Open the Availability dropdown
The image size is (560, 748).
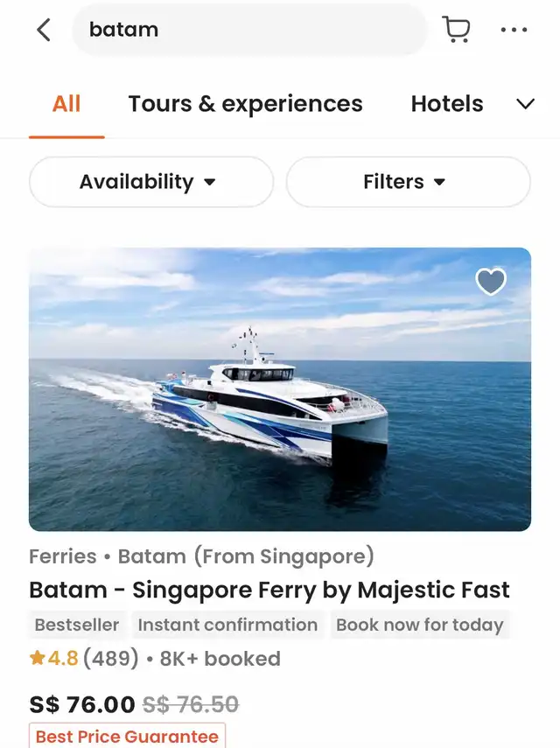click(150, 182)
